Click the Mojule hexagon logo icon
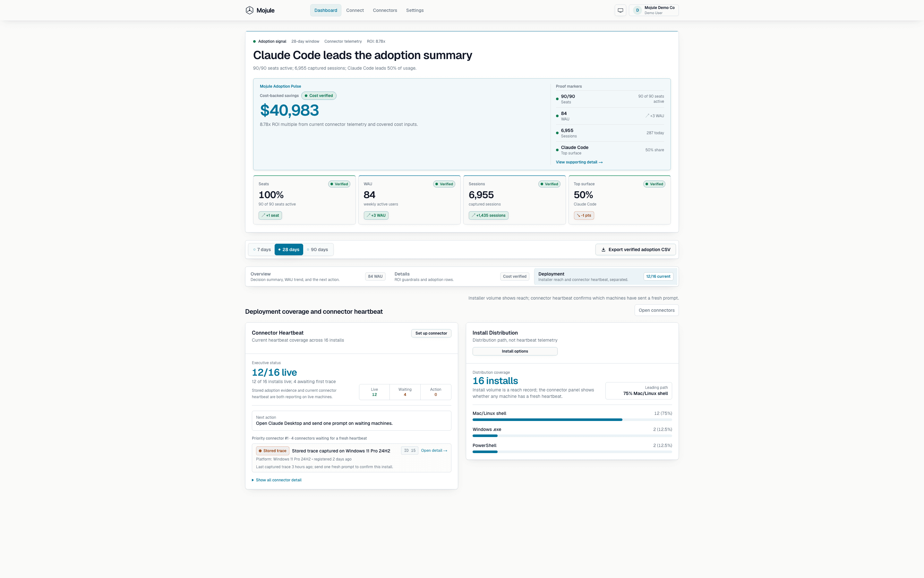 click(249, 10)
